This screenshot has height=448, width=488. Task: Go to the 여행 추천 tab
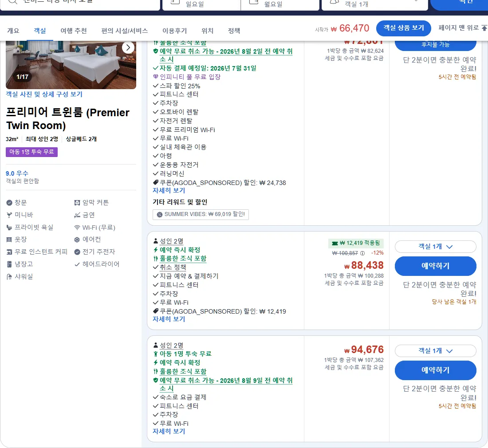point(74,31)
